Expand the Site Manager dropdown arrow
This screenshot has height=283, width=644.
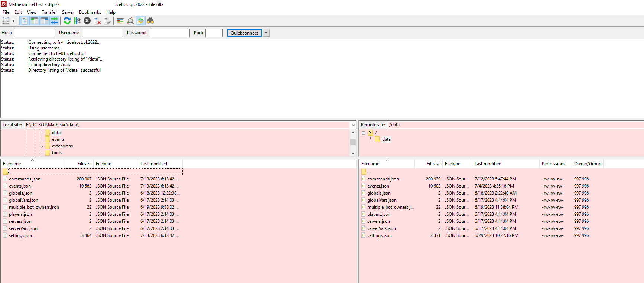coord(13,21)
